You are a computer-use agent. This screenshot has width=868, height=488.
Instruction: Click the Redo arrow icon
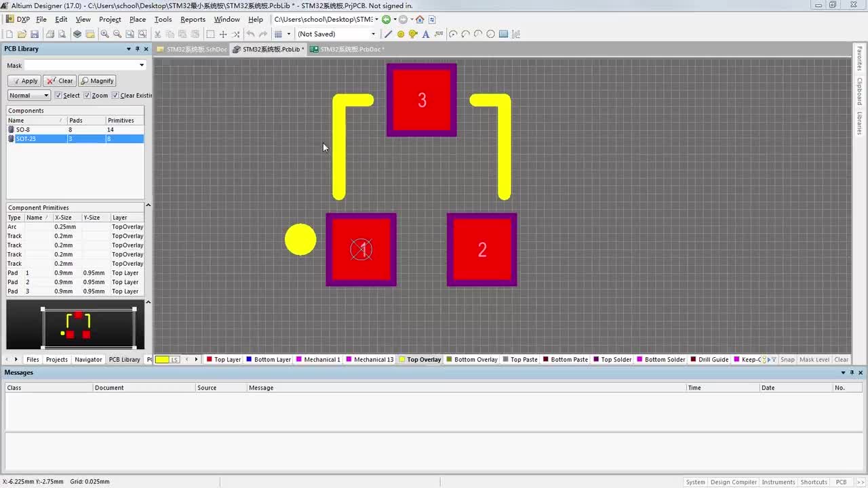click(263, 34)
